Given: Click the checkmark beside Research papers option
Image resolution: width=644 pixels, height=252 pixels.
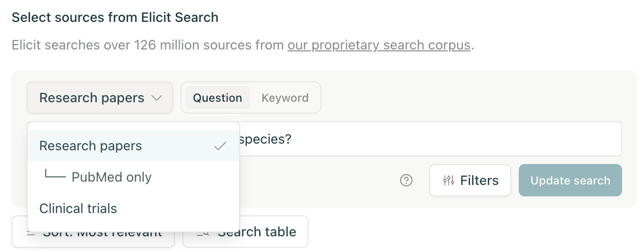Looking at the screenshot, I should 220,146.
